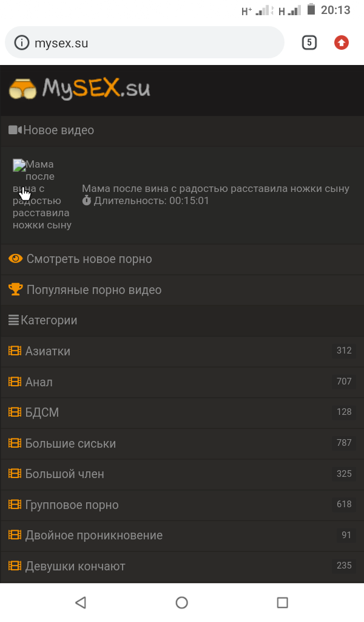
Task: Open the new video thumbnail
Action: 41,194
